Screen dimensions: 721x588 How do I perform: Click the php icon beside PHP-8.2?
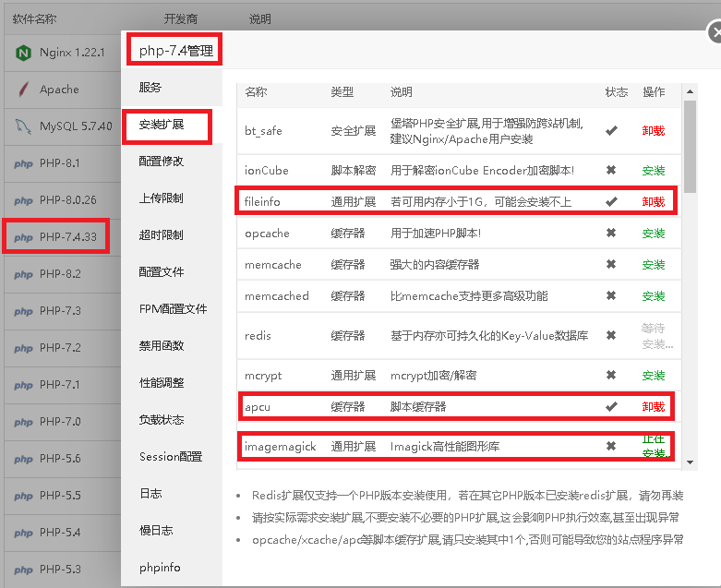click(x=23, y=274)
